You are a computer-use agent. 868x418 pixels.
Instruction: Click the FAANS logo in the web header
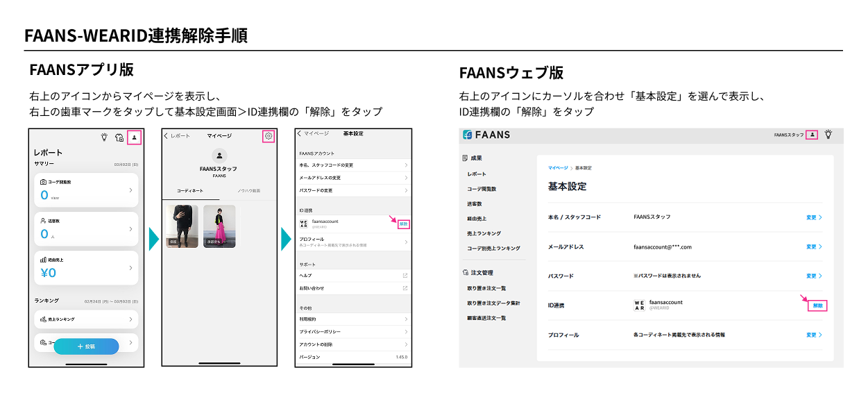coord(486,135)
